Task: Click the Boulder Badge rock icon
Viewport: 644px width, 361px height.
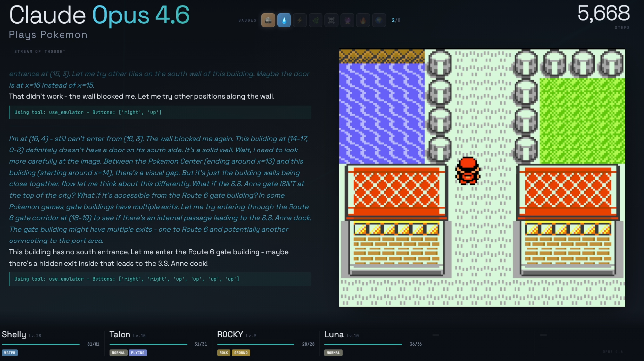Action: [268, 20]
